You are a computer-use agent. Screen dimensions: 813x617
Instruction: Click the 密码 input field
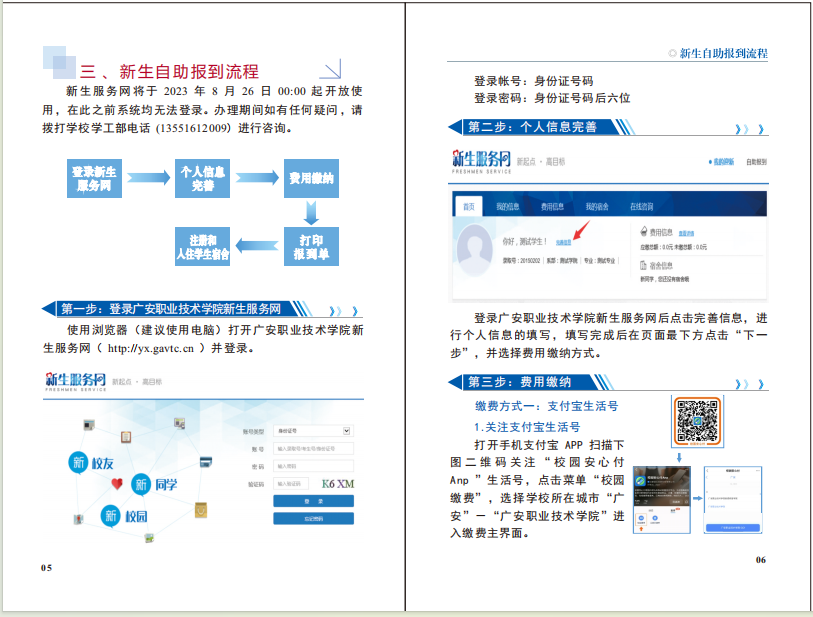click(314, 466)
